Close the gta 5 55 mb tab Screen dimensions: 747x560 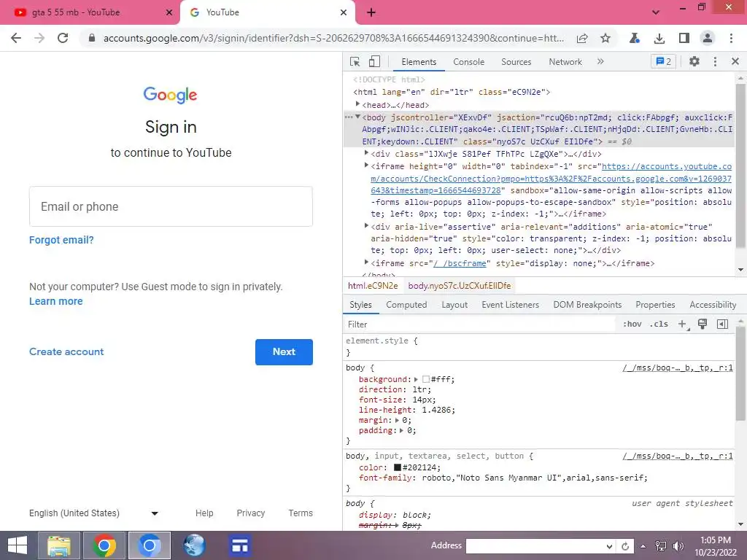(169, 12)
